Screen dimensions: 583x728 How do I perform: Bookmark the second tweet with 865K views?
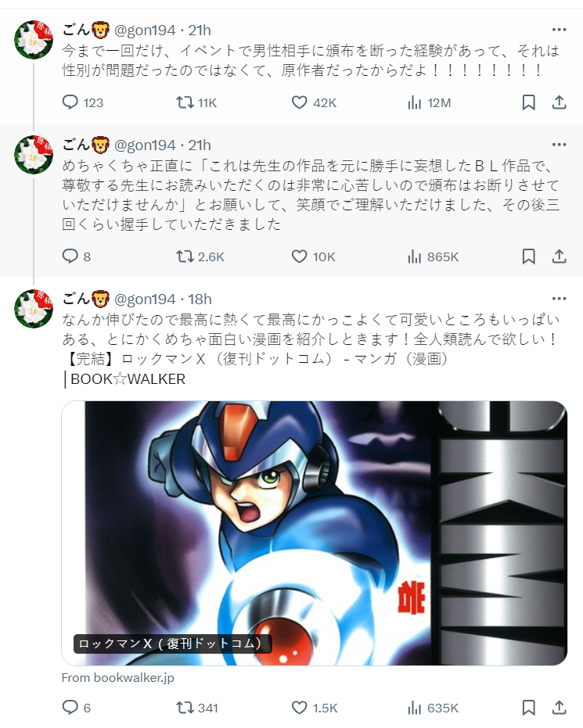pyautogui.click(x=529, y=256)
